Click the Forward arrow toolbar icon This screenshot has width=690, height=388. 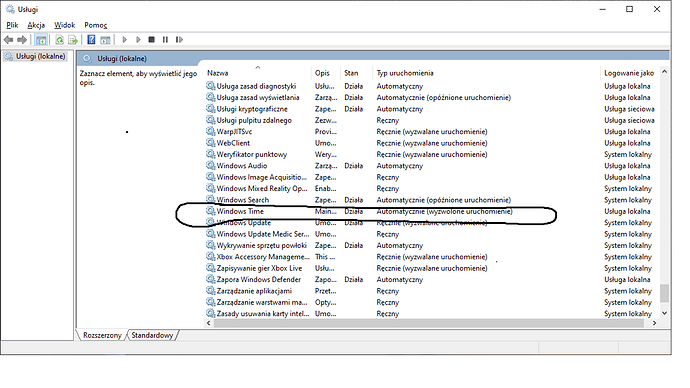coord(22,40)
